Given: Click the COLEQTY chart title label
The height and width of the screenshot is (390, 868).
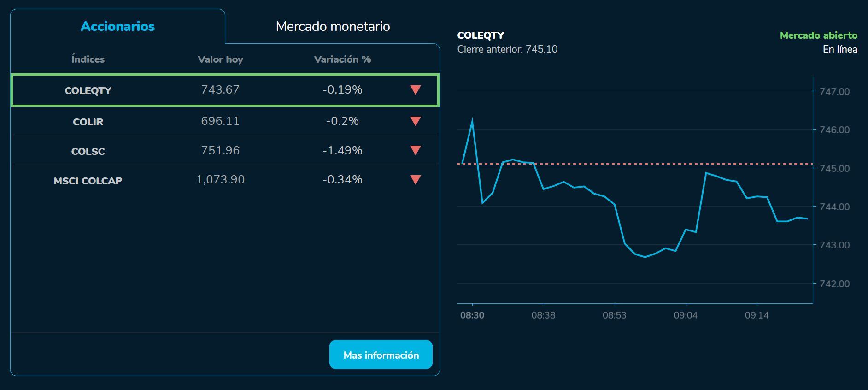Looking at the screenshot, I should (x=480, y=35).
